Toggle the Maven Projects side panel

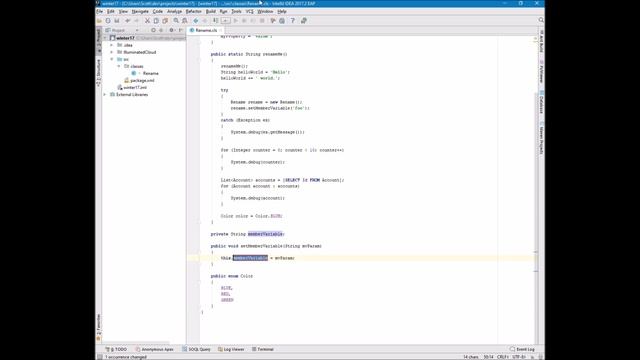point(541,139)
